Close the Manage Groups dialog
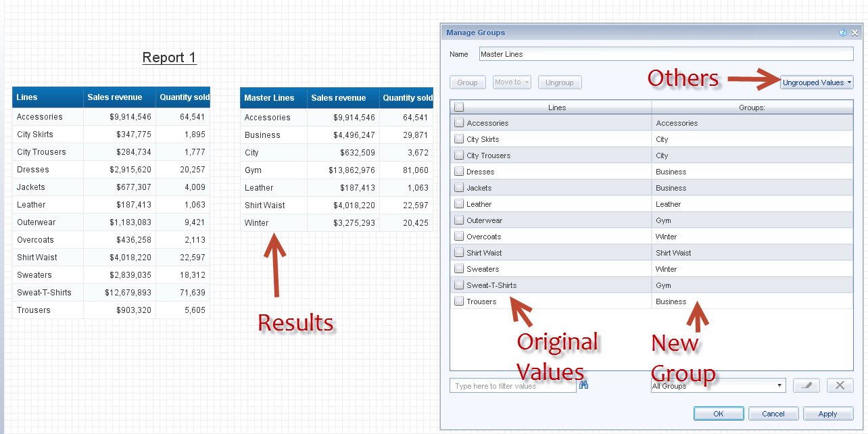Image resolution: width=868 pixels, height=434 pixels. (854, 32)
